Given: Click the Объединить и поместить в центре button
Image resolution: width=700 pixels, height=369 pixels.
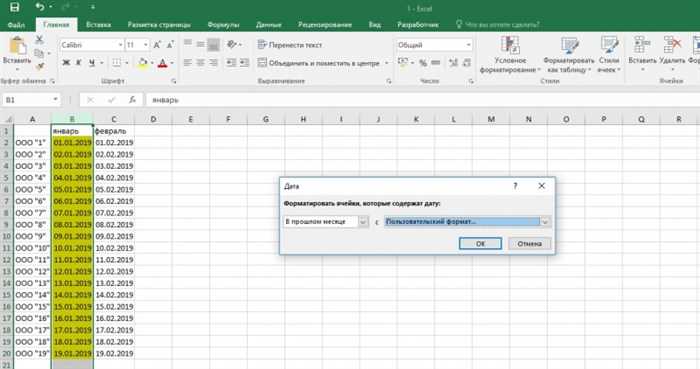Looking at the screenshot, I should (x=319, y=63).
